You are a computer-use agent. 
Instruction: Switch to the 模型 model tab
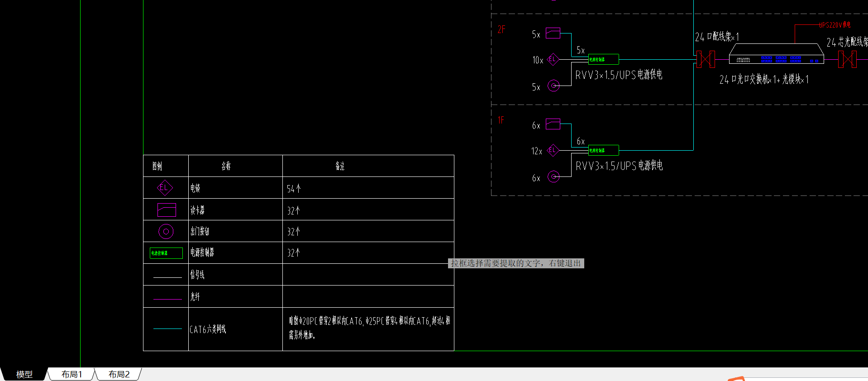pos(24,374)
